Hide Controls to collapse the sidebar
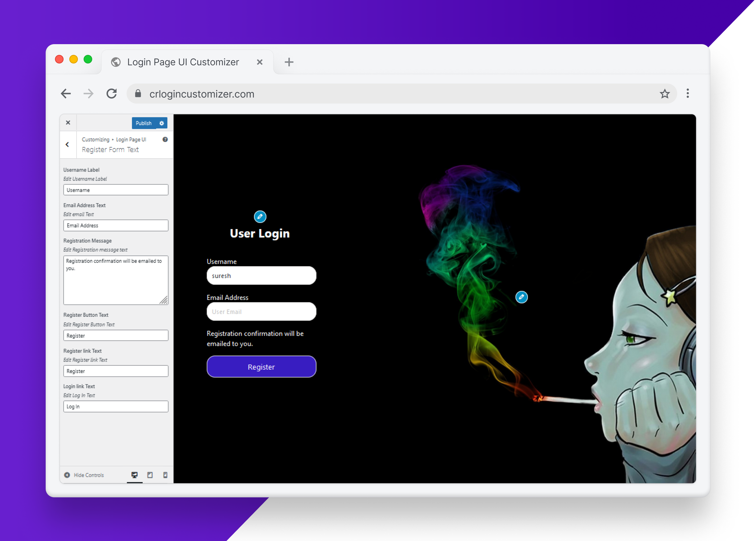 84,475
